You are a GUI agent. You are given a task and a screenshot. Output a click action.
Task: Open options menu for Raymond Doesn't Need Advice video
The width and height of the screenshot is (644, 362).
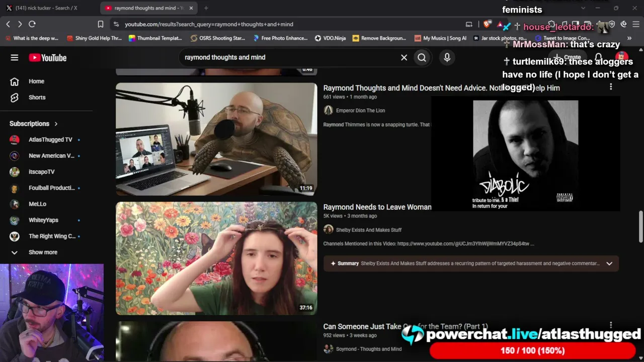tap(611, 87)
